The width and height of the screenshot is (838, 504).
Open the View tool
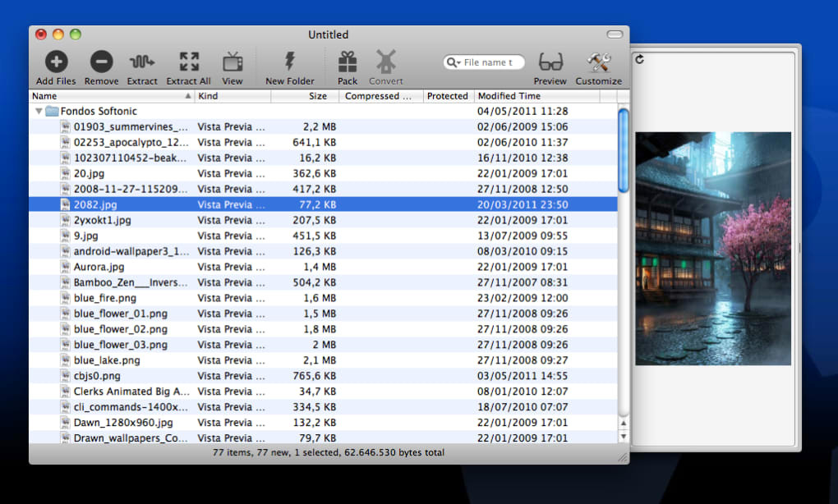[x=233, y=62]
